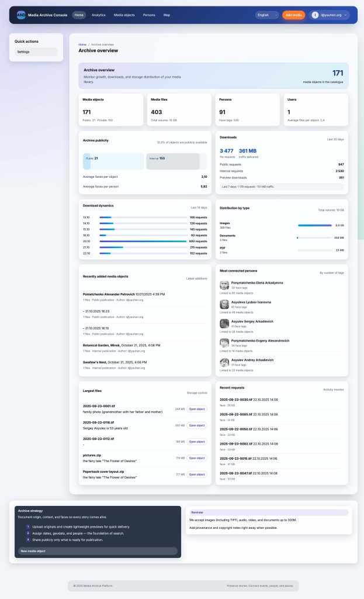Click Asyuleva Lyubov Ivanovna's avatar photo
This screenshot has width=364, height=599.
click(x=224, y=304)
